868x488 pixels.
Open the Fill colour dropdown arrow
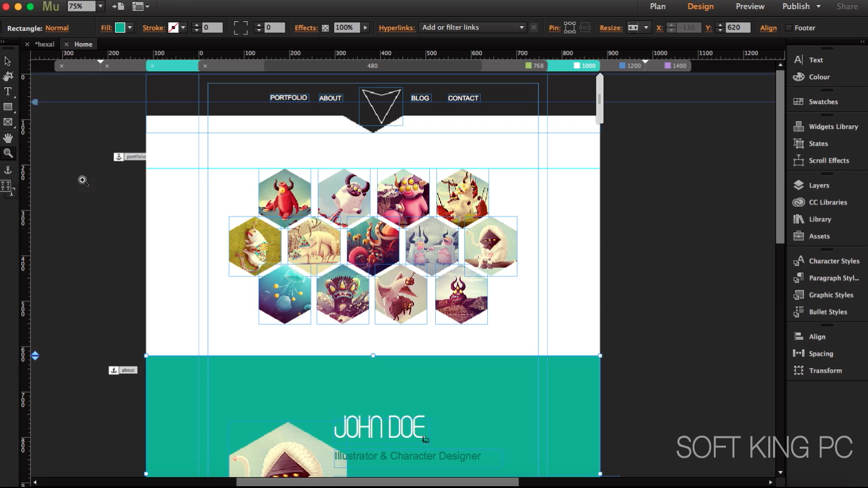click(129, 28)
